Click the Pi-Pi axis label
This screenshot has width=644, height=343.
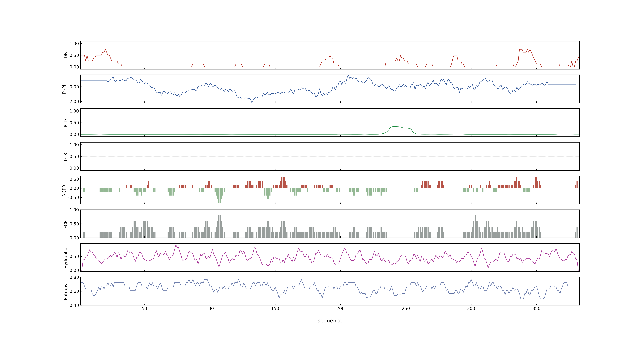pos(64,89)
